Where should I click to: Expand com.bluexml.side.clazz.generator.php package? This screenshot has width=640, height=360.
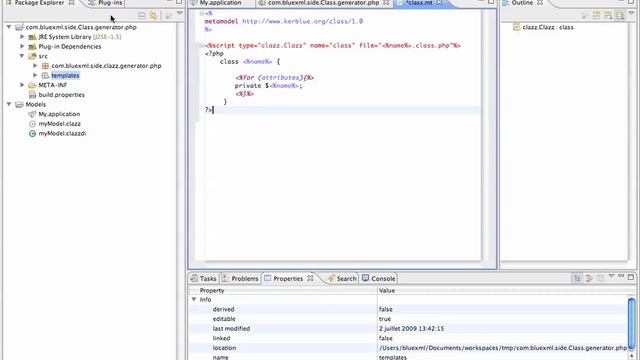tap(35, 65)
